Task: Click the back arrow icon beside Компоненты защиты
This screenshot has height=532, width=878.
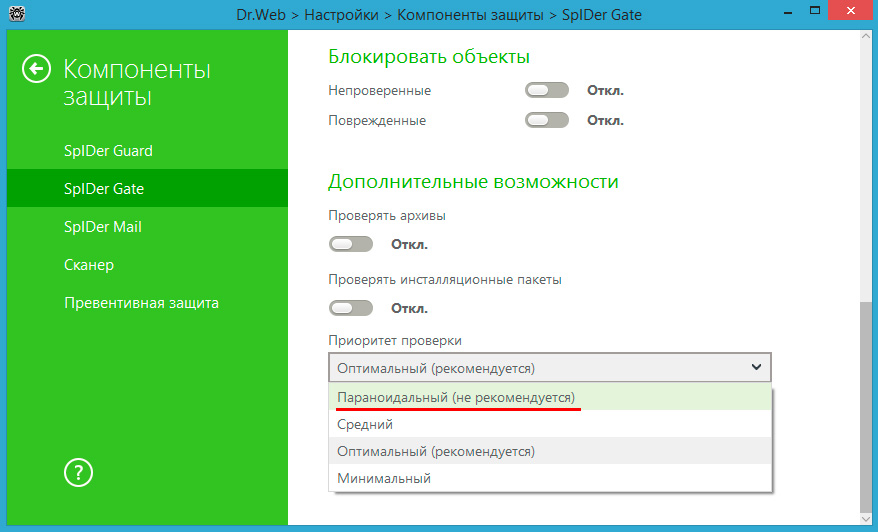Action: 36,69
